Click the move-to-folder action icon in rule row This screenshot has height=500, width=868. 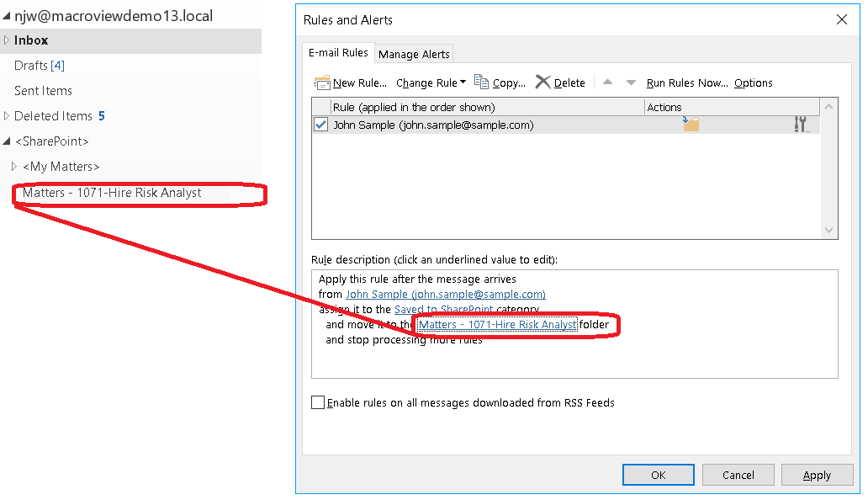click(x=691, y=125)
